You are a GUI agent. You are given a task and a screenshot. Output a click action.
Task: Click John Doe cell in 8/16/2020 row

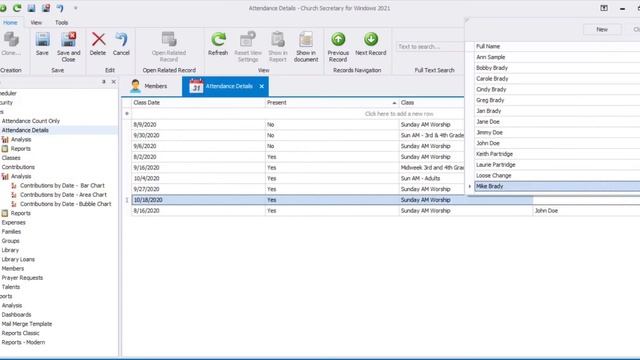point(586,211)
